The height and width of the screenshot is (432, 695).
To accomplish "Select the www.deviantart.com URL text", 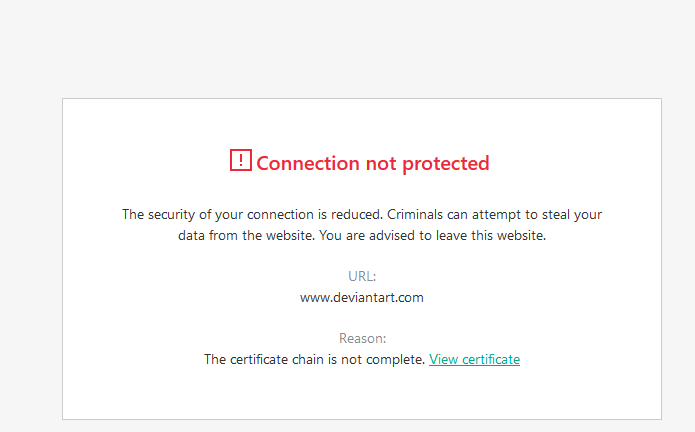I will pos(362,297).
